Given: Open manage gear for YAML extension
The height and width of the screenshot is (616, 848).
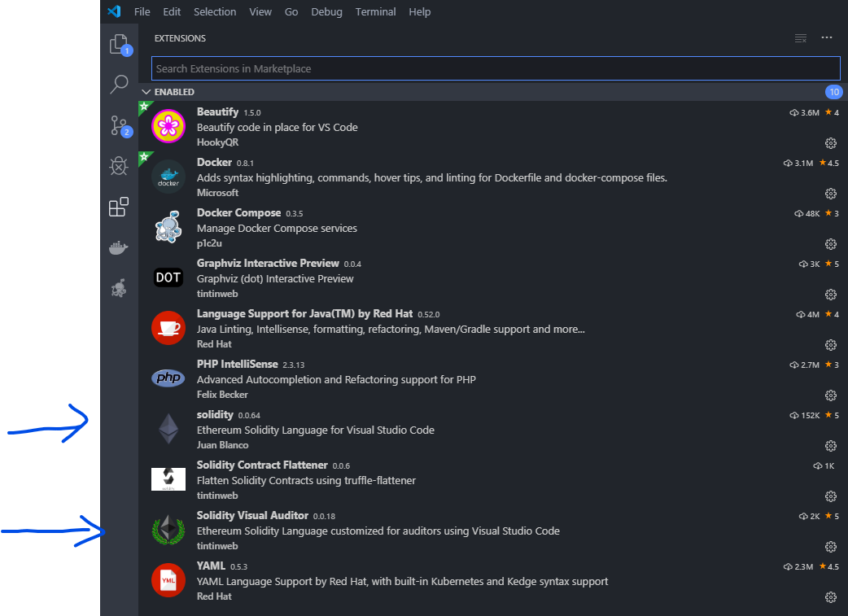Looking at the screenshot, I should [831, 597].
